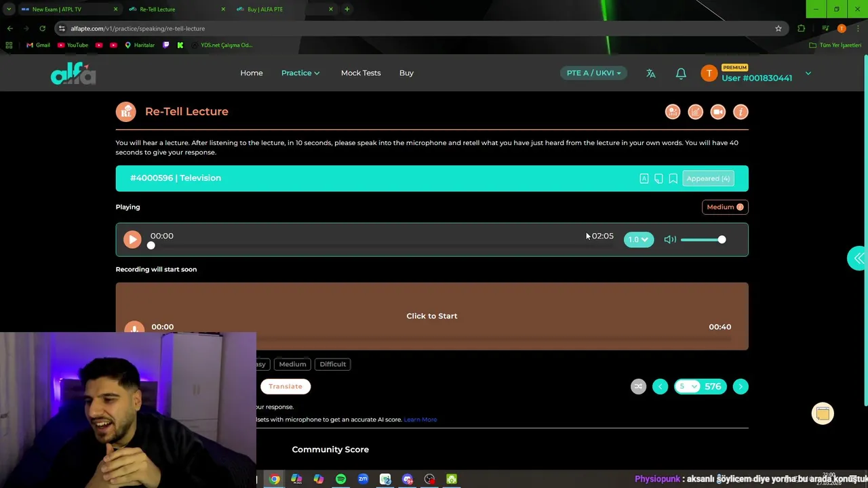This screenshot has width=868, height=488.
Task: Go back in browser history
Action: tap(9, 28)
